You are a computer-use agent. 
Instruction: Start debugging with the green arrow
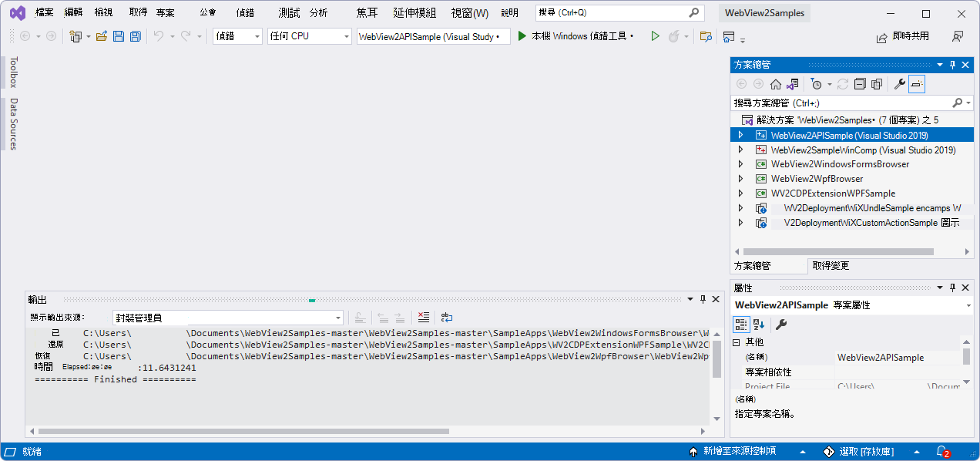click(655, 35)
